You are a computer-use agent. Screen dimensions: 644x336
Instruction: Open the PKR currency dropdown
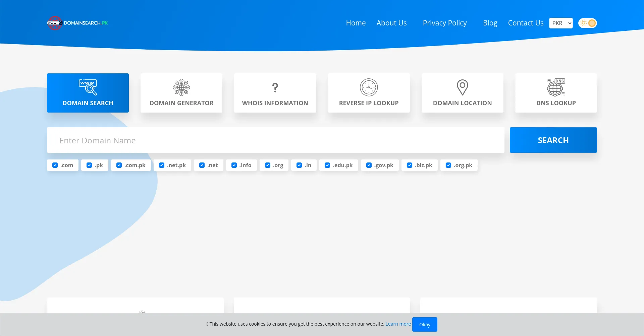point(561,23)
